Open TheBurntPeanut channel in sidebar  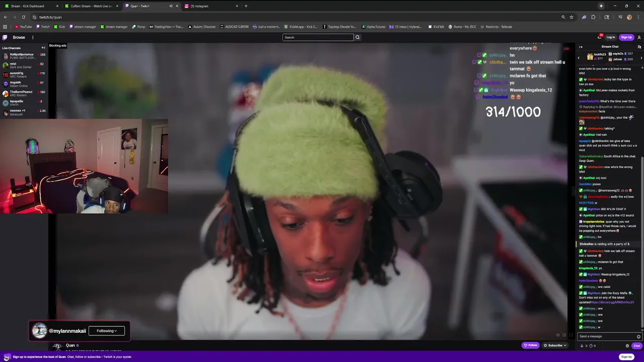click(24, 93)
